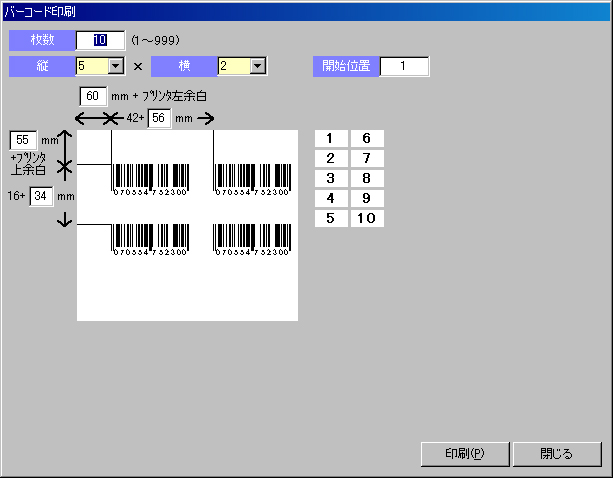The image size is (613, 478).
Task: Select start position cell 2
Action: [x=331, y=158]
